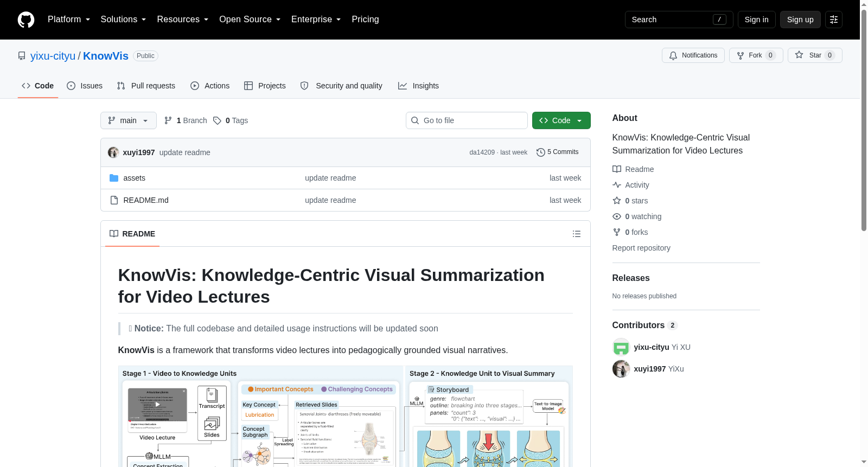This screenshot has height=467, width=868.
Task: Click the Notifications bell button
Action: (693, 55)
